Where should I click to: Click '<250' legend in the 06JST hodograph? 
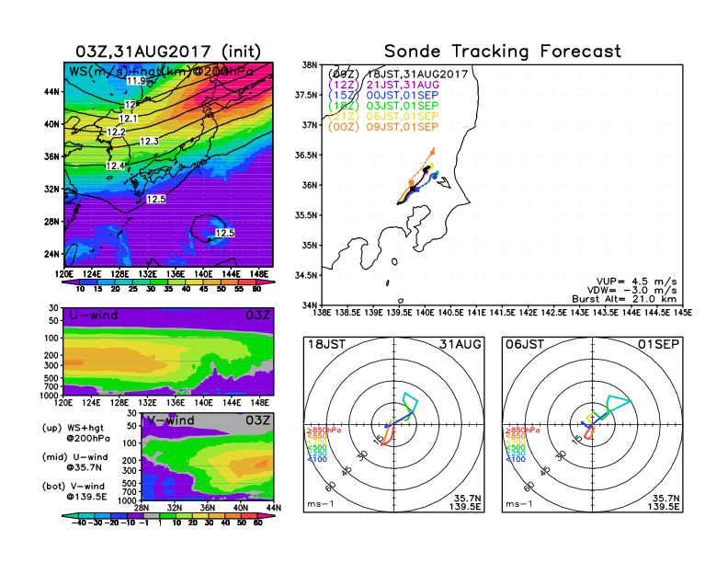pyautogui.click(x=516, y=454)
